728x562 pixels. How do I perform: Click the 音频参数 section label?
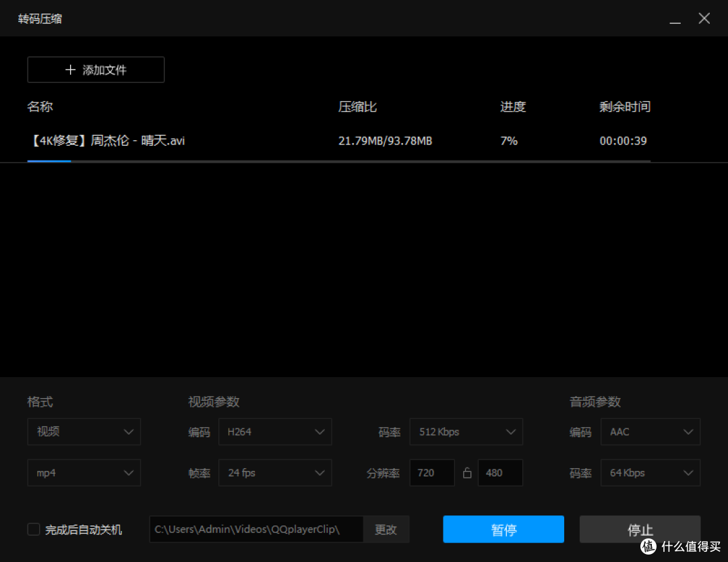(x=595, y=401)
